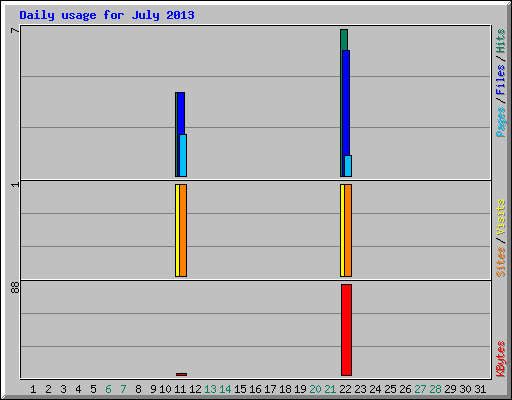Viewport: 512px width, 400px height.
Task: Click the 'Files' legend label
Action: pos(500,80)
